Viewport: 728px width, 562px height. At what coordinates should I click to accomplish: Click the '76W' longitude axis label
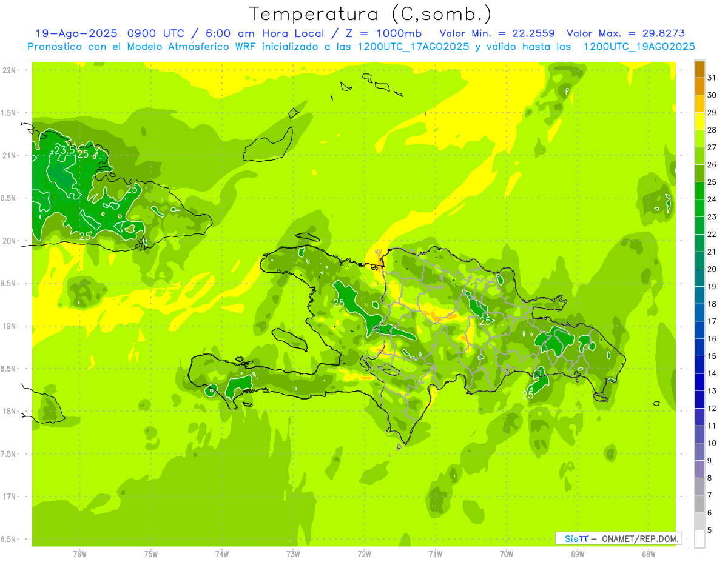[79, 554]
